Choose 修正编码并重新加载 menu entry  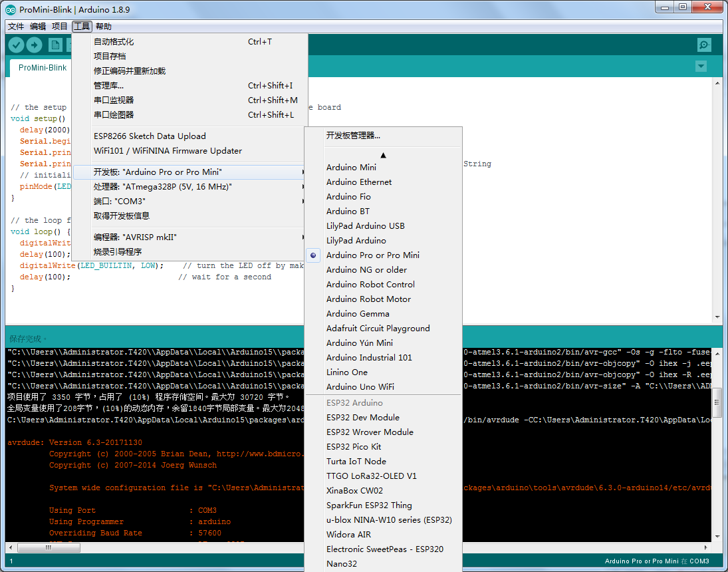pos(190,71)
